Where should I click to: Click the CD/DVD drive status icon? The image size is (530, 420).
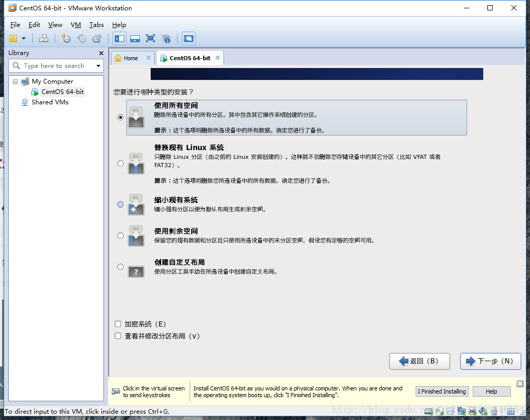440,411
